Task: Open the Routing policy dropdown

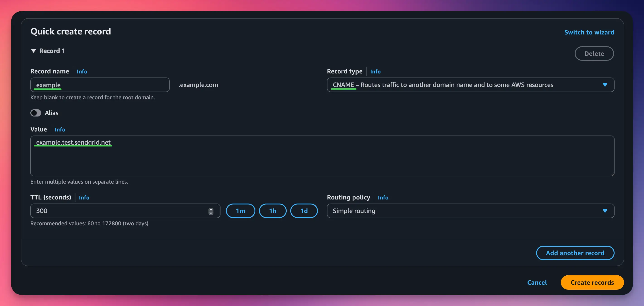Action: [x=470, y=211]
